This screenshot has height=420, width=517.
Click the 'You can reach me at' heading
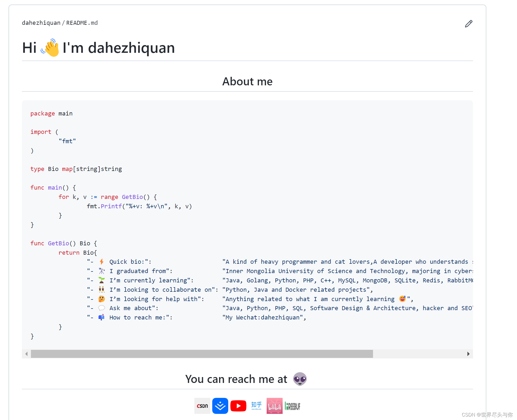pyautogui.click(x=236, y=379)
